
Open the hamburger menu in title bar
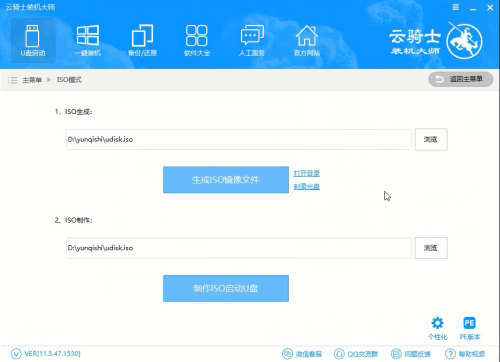(456, 7)
